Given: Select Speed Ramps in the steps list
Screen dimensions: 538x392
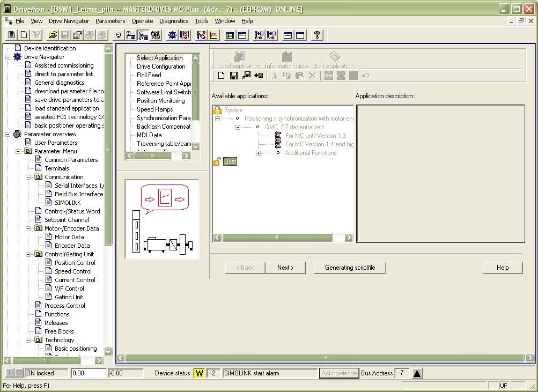Looking at the screenshot, I should pos(154,109).
